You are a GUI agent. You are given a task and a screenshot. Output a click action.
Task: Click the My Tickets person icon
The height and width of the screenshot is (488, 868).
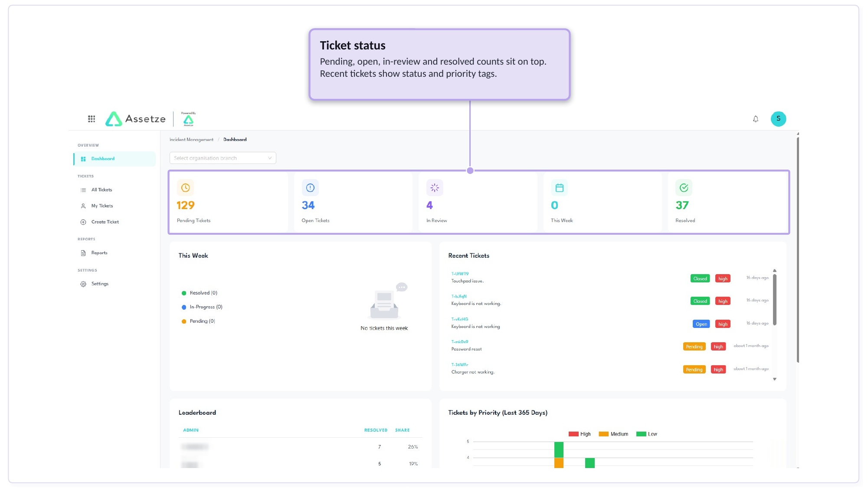(x=83, y=206)
